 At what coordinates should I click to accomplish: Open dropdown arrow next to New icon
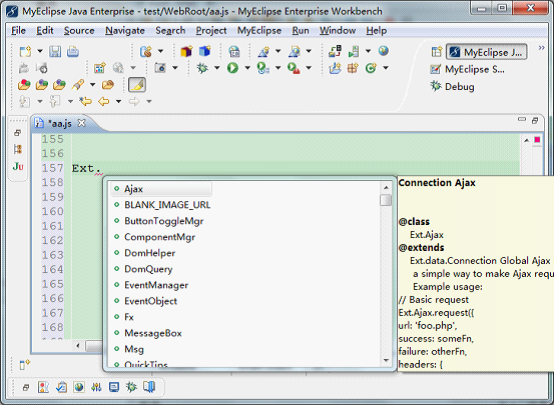(x=40, y=51)
